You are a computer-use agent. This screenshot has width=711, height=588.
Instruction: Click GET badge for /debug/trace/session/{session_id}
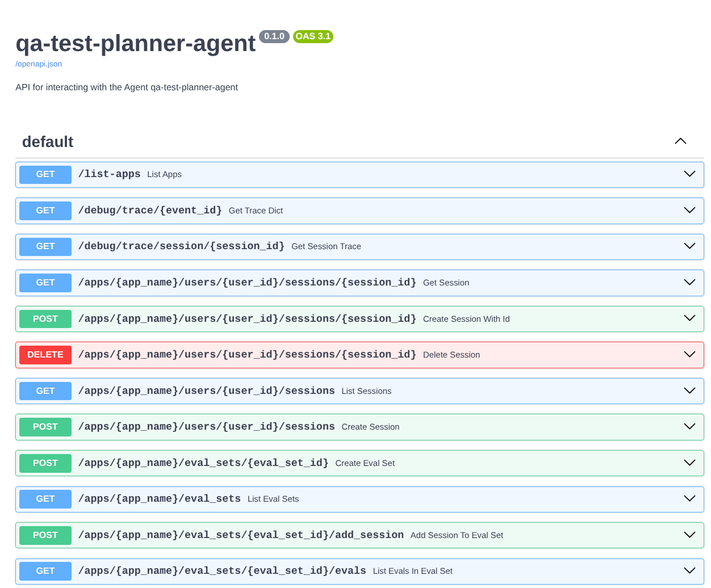(45, 246)
